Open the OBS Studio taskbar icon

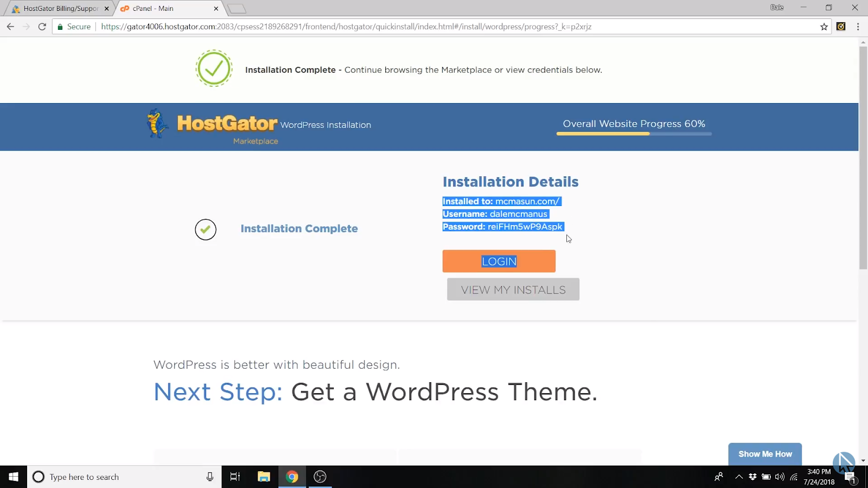(320, 477)
